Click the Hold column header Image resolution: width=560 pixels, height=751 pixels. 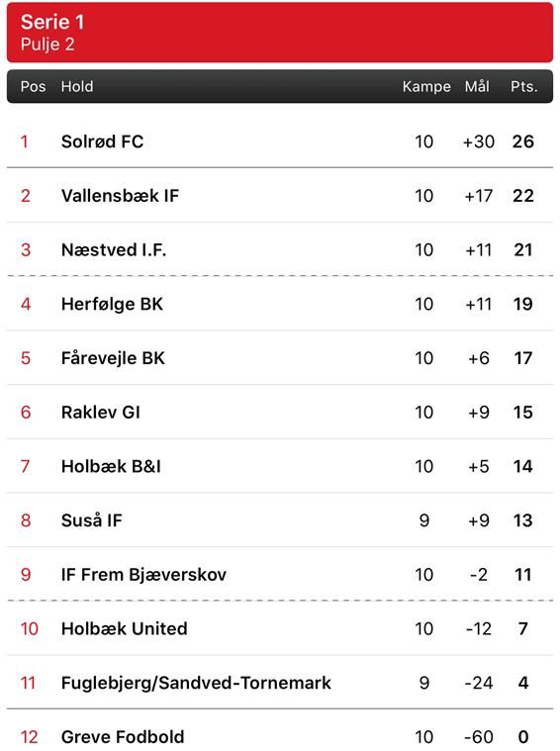click(x=77, y=86)
